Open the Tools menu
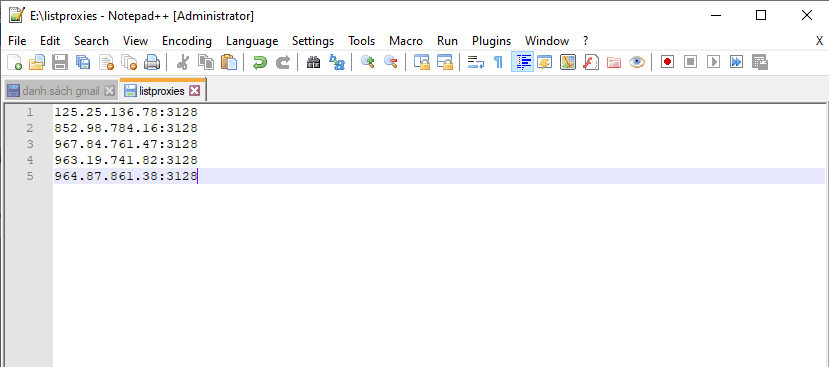Viewport: 829px width, 367px height. pyautogui.click(x=362, y=41)
